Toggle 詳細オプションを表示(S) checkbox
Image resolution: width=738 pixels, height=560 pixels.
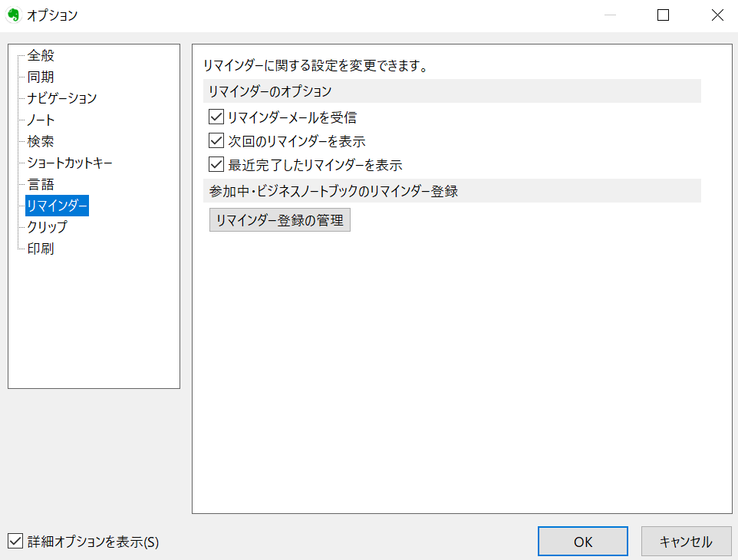point(15,542)
